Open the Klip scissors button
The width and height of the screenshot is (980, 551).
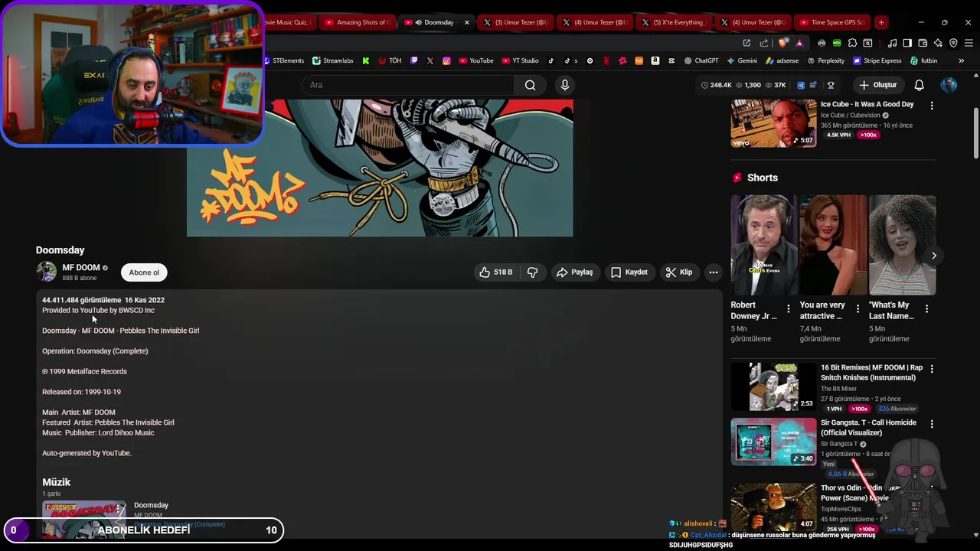pos(679,272)
